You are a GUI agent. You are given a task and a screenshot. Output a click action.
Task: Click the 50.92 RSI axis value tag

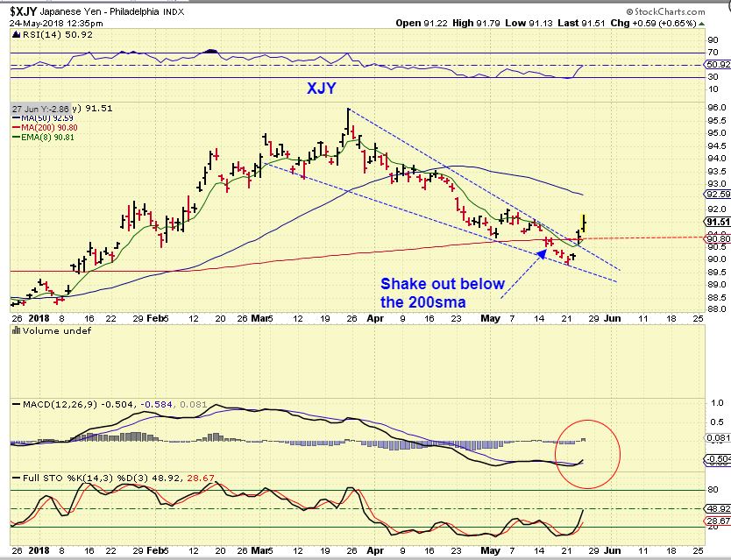tap(718, 65)
